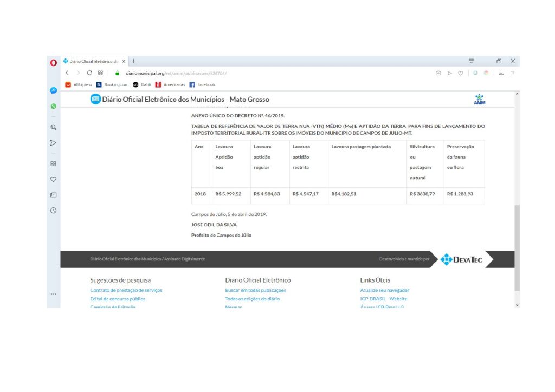Click the snapshot camera icon
This screenshot has height=392, width=555.
(438, 73)
